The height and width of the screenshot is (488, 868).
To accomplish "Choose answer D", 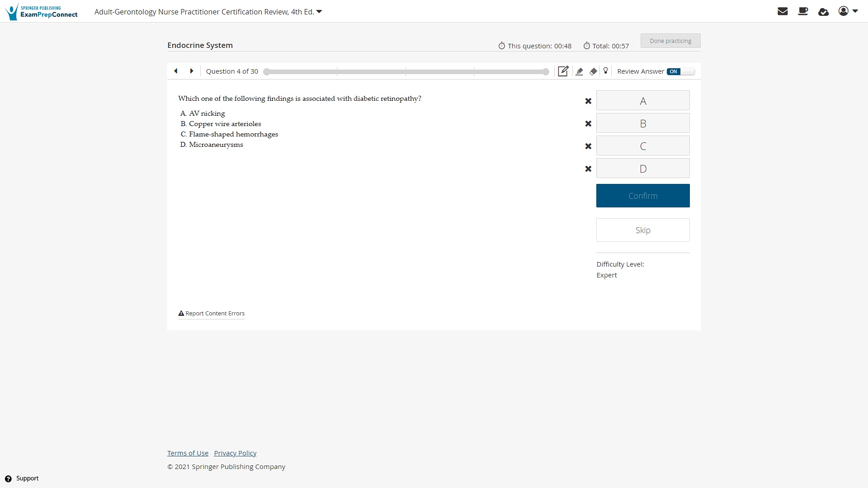I will 642,169.
